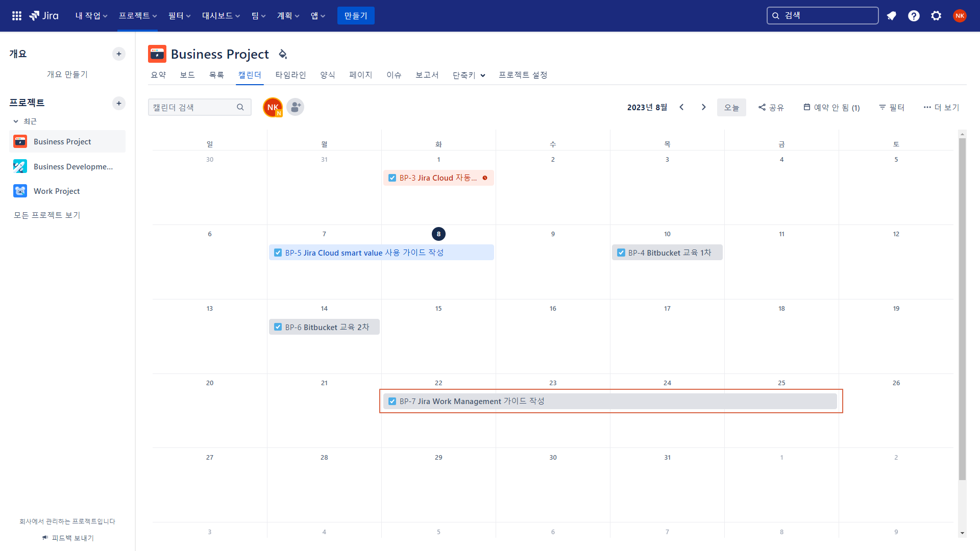Click the 개요 만들기 link
The height and width of the screenshot is (551, 980).
pyautogui.click(x=67, y=74)
